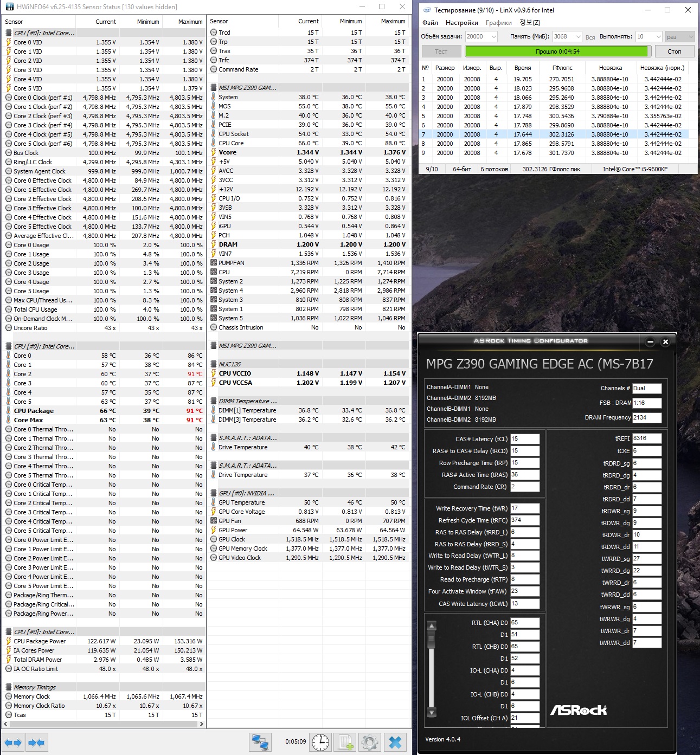Screen dimensions: 700x755
Task: Click the ASRock Timing Configurator scrollbar down arrow
Action: [432, 712]
